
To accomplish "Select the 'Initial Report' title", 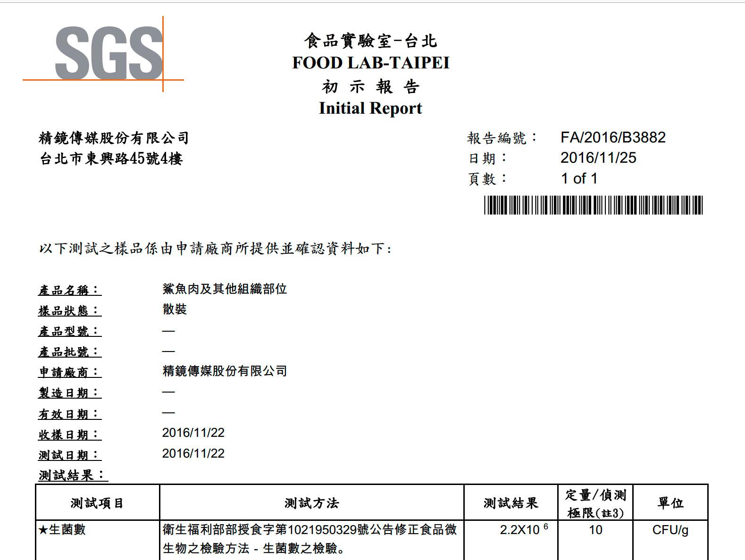I will coord(370,108).
